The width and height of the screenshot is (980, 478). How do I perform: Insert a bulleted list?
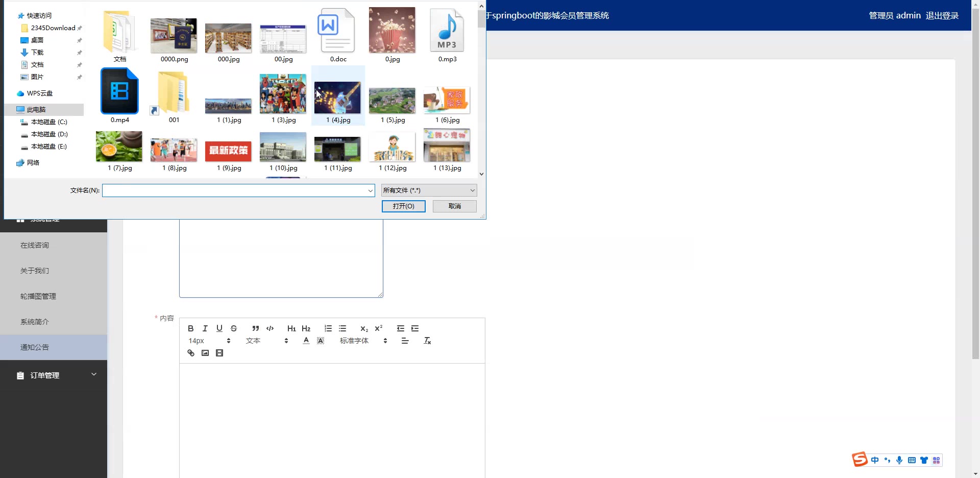(342, 328)
